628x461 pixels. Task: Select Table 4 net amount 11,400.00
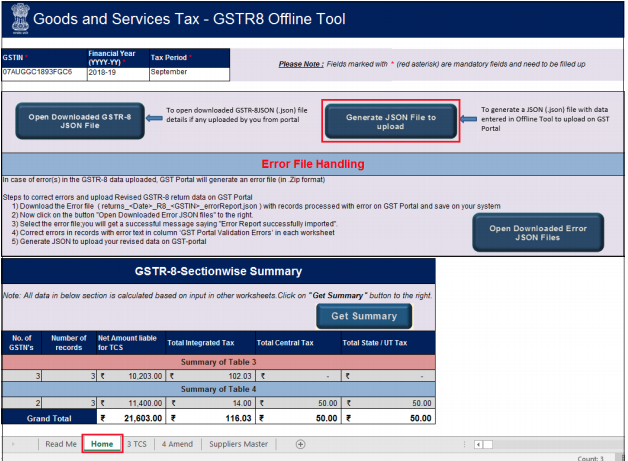pos(131,403)
